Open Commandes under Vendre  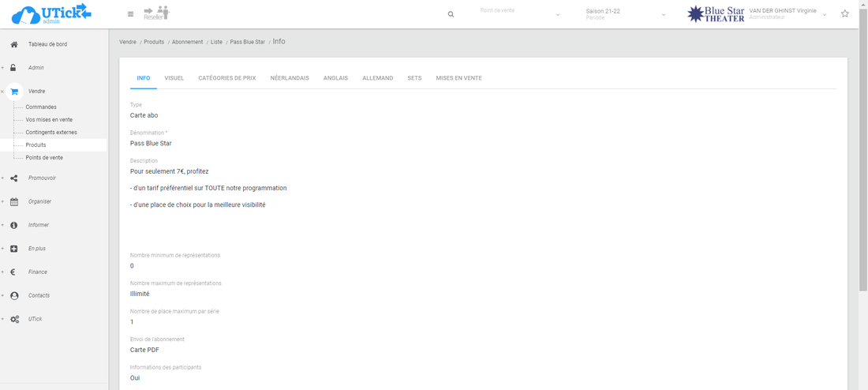(41, 107)
